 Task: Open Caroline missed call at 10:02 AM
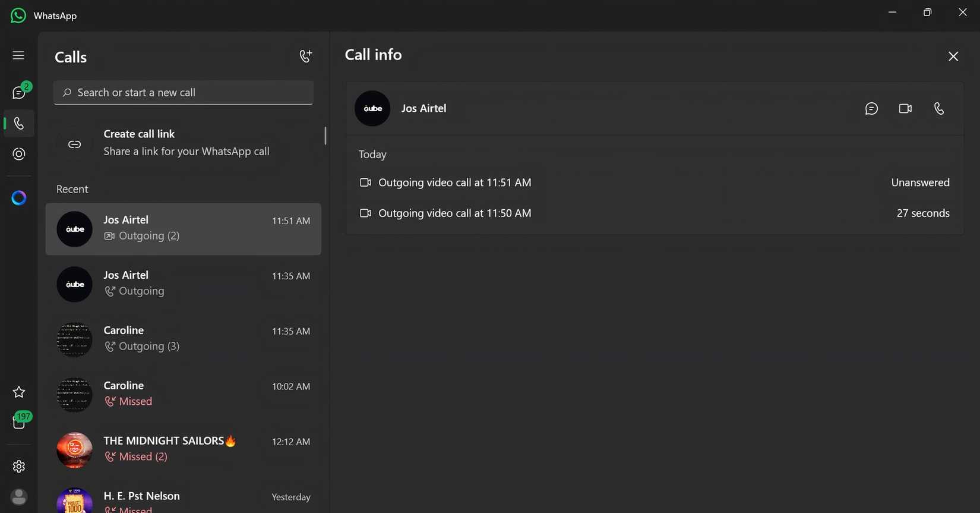pyautogui.click(x=184, y=395)
